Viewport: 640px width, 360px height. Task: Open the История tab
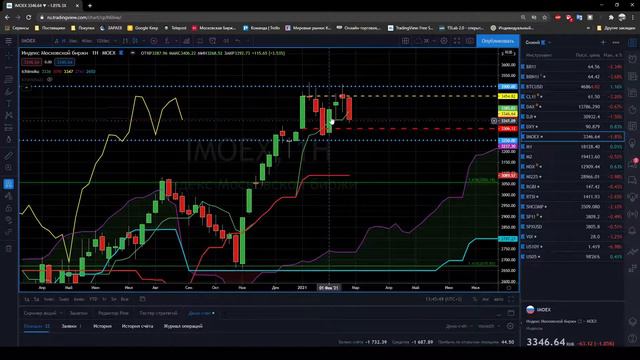(x=102, y=326)
